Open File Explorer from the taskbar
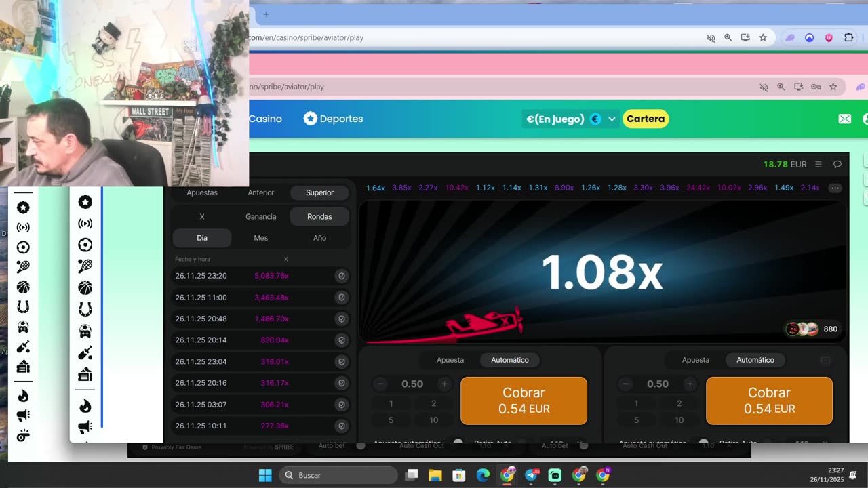 pyautogui.click(x=435, y=475)
